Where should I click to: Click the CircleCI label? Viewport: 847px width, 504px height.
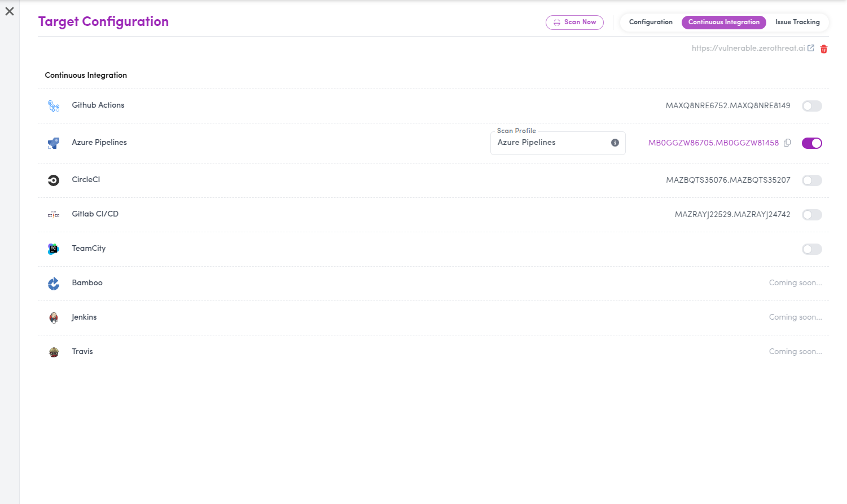86,179
